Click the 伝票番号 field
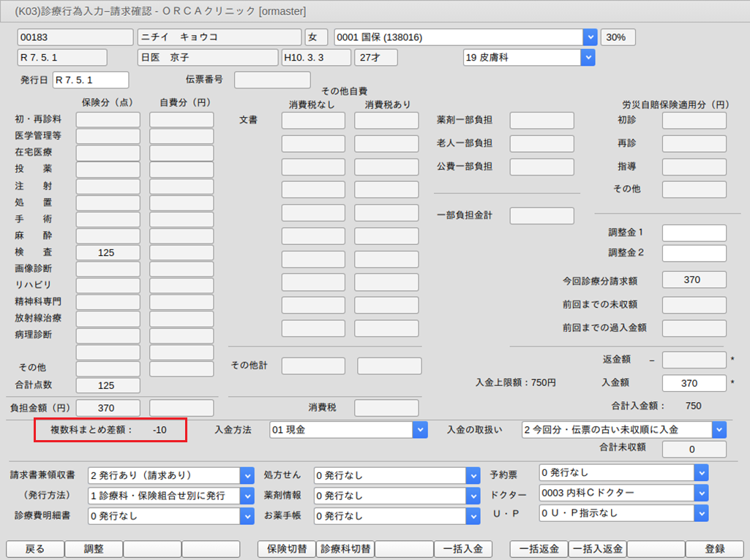Viewport: 750px width, 560px height. click(x=272, y=80)
